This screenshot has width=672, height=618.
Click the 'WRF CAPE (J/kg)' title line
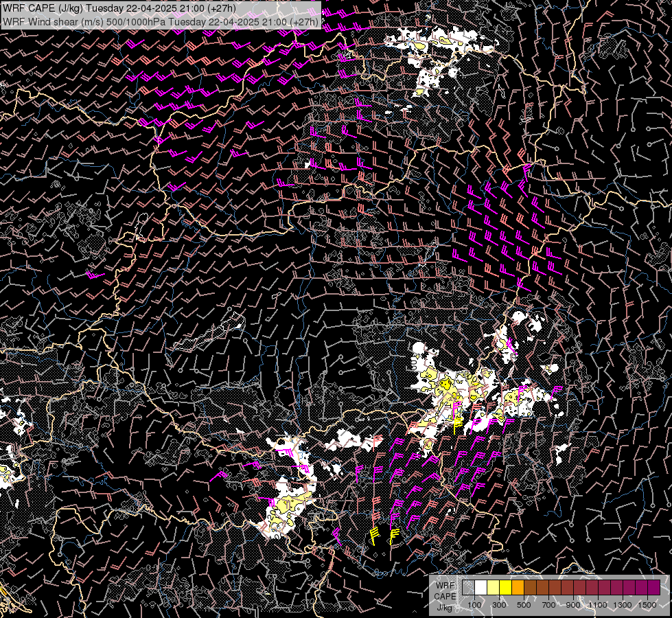pos(119,8)
